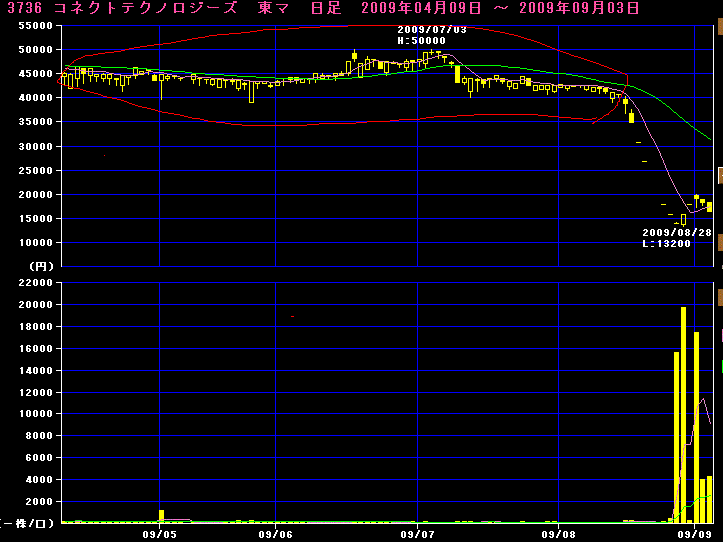
Task: Click the 10000 price axis label
Action: 35,243
